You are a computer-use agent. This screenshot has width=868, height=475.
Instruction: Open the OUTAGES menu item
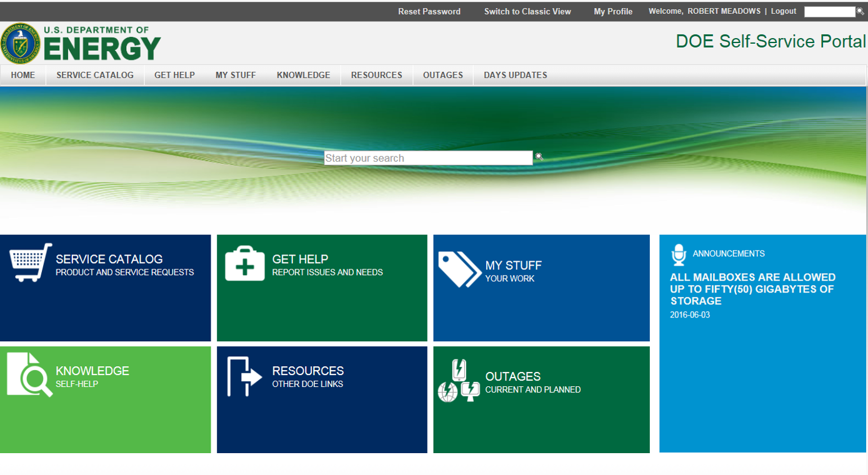click(442, 75)
